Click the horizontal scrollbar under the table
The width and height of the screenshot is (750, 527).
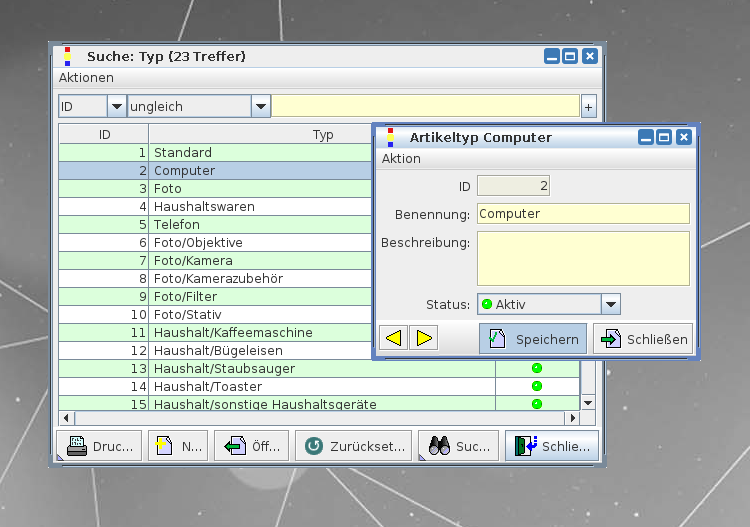point(300,418)
